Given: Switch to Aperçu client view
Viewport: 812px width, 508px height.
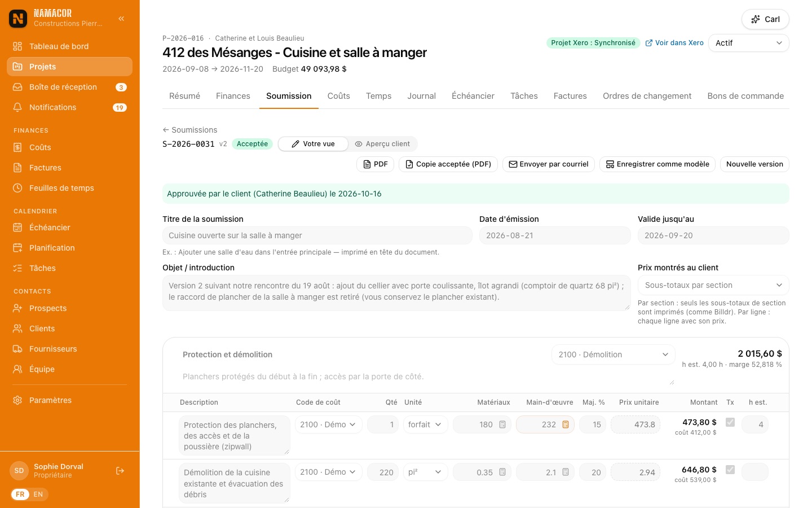Looking at the screenshot, I should [382, 144].
